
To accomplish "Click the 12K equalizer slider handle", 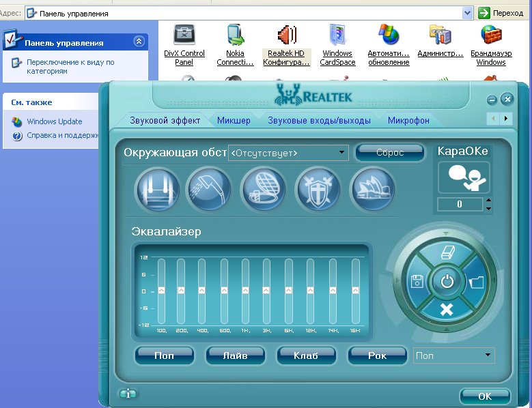I will tap(310, 291).
